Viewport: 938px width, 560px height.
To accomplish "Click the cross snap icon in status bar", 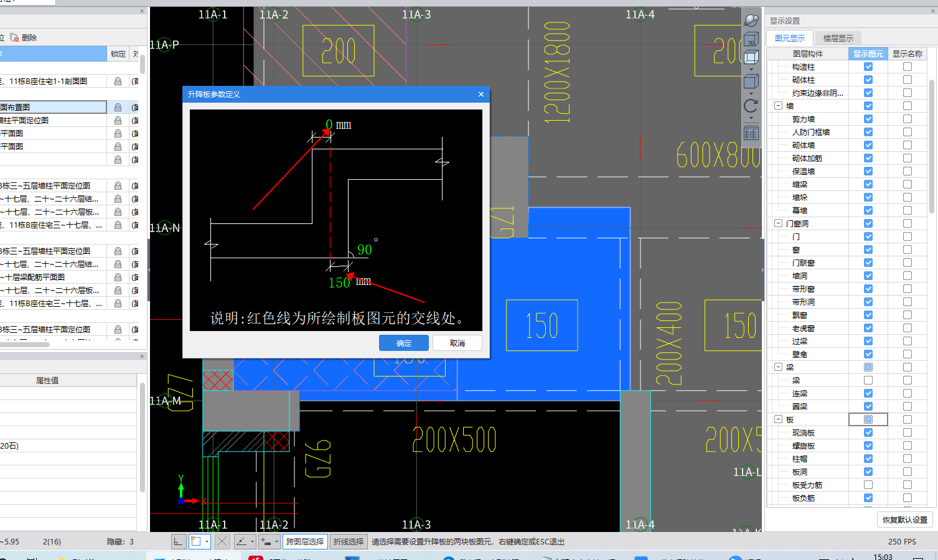I will tap(222, 541).
